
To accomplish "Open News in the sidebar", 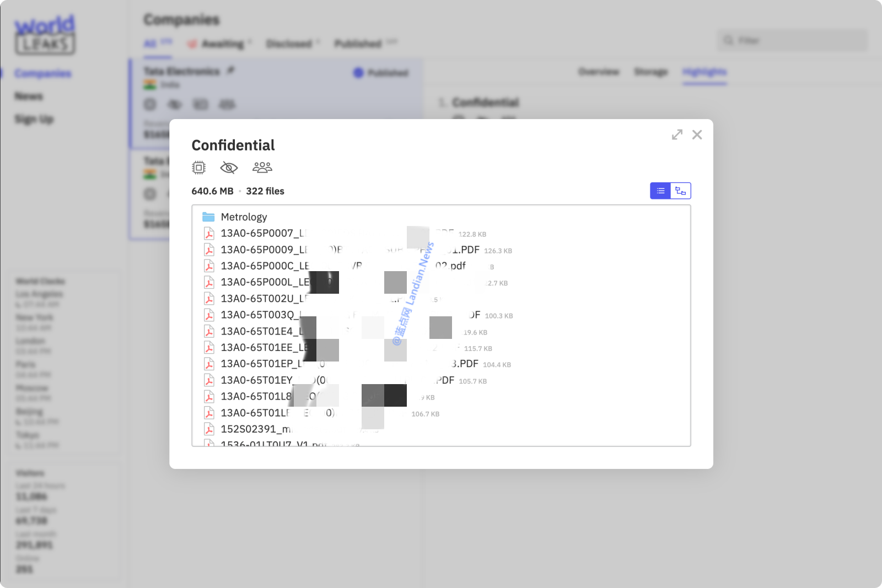I will [29, 96].
